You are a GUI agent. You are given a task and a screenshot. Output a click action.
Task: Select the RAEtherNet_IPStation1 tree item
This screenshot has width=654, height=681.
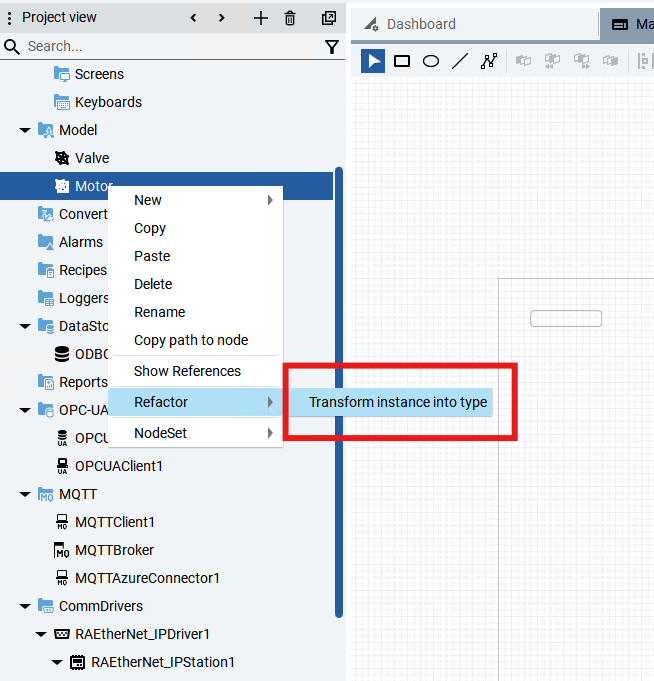[x=163, y=662]
